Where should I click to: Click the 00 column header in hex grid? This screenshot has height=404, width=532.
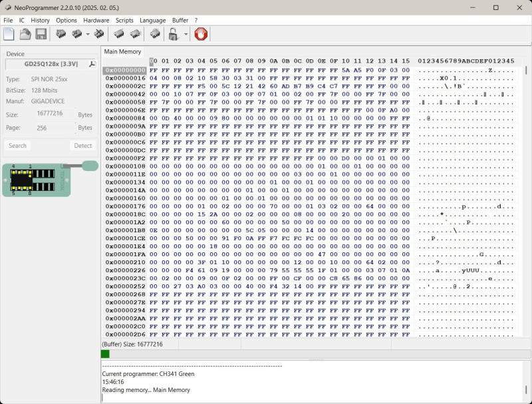[x=154, y=61]
